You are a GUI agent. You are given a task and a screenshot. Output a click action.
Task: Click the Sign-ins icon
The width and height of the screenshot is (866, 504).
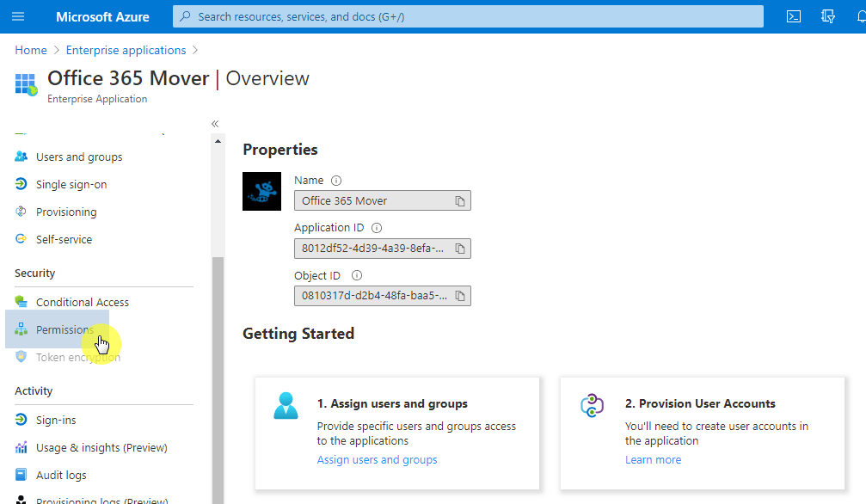(x=21, y=420)
